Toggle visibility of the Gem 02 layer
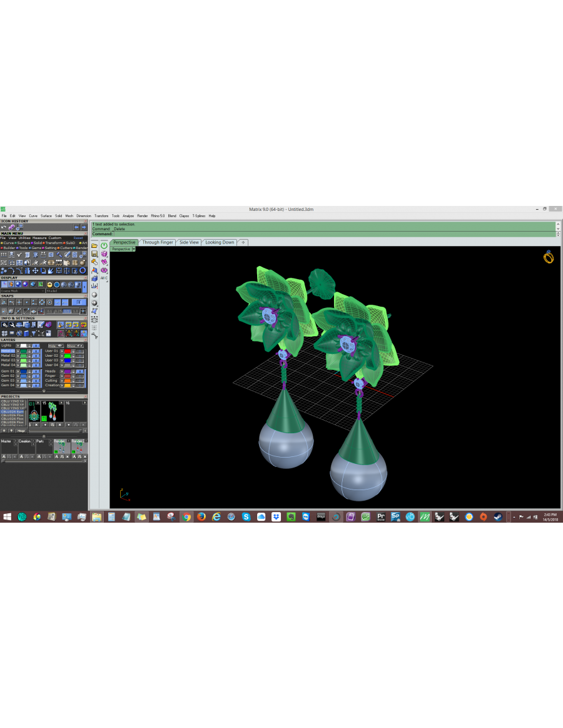The height and width of the screenshot is (728, 563). tap(36, 376)
